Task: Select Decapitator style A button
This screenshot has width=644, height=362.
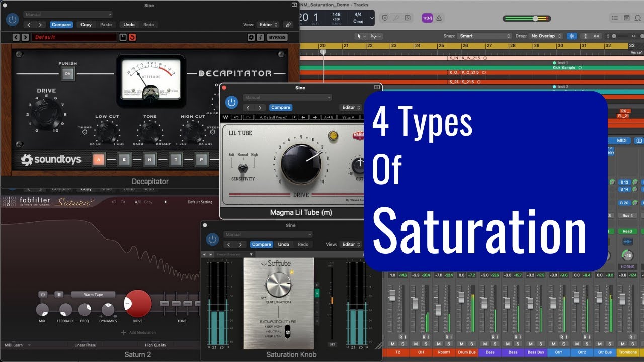Action: pyautogui.click(x=99, y=160)
